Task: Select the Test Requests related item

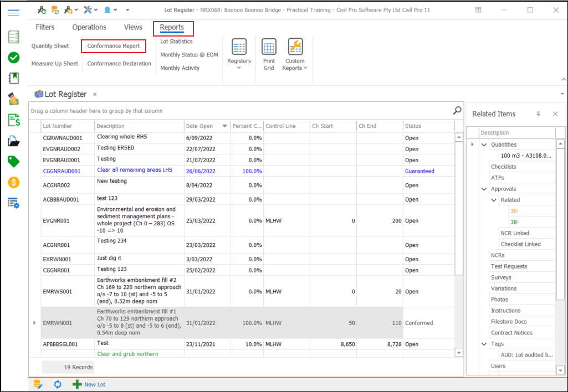Action: click(509, 266)
